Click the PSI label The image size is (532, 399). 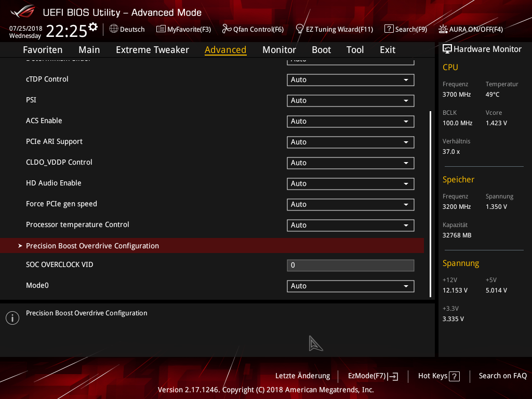(x=31, y=100)
